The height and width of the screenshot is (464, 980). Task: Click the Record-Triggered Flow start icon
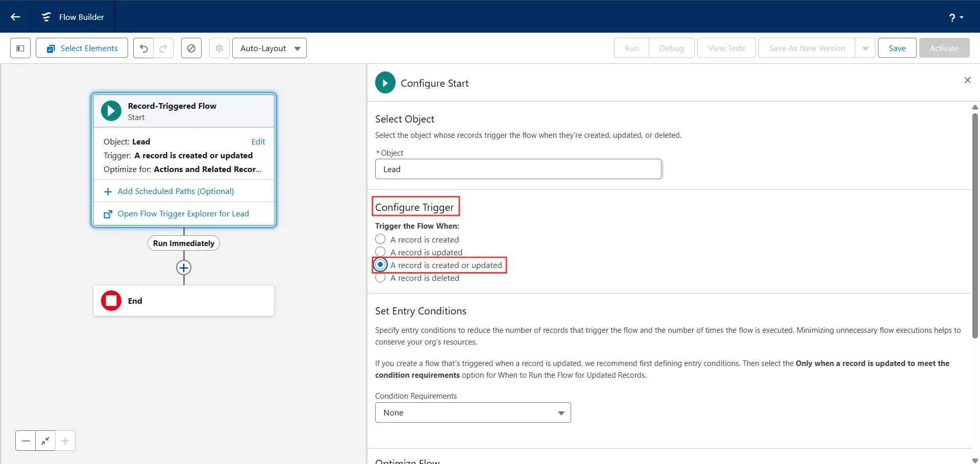tap(111, 111)
